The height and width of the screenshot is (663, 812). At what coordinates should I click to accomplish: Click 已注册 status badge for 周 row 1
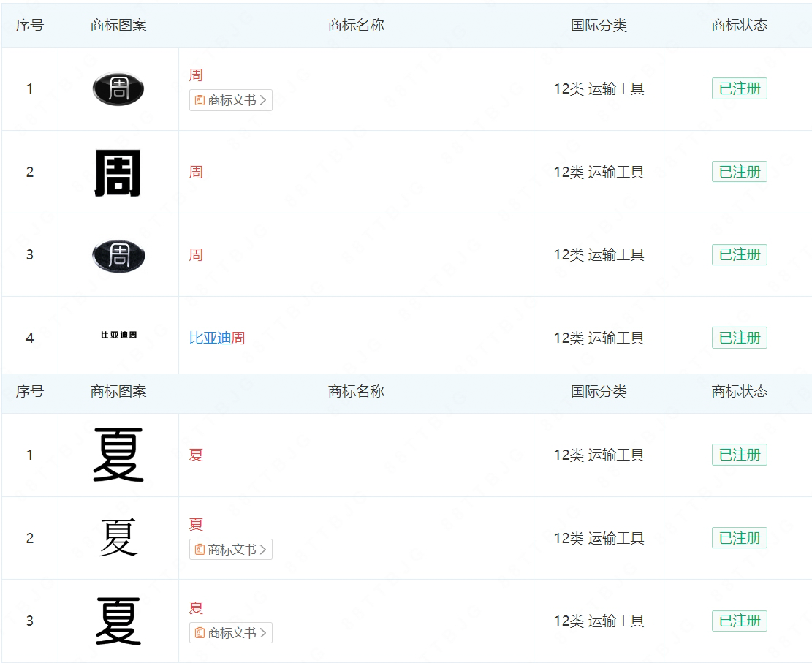(740, 88)
